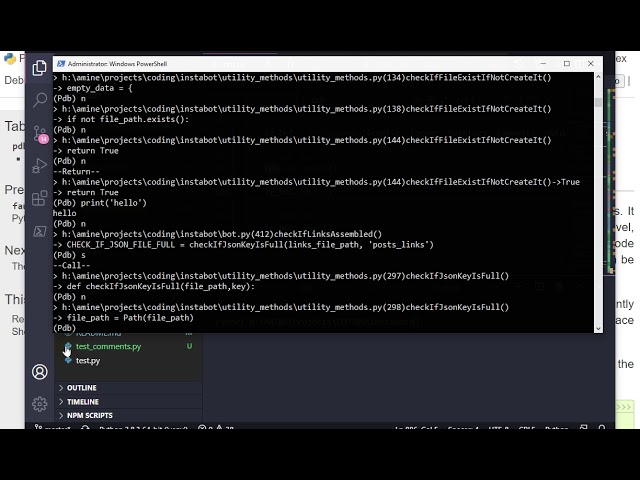The width and height of the screenshot is (640, 480).
Task: Click the PowerShell scrollbar thumb
Action: coord(598,102)
